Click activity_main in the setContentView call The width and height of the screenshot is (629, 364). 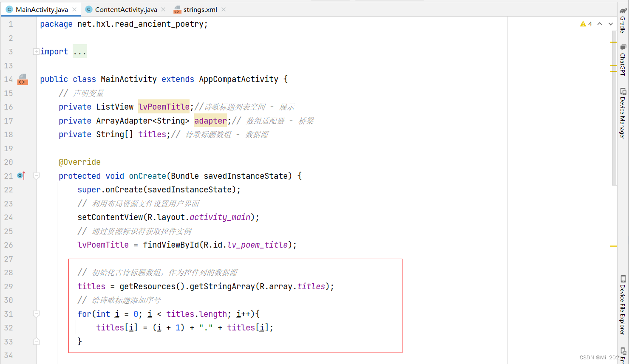click(220, 217)
